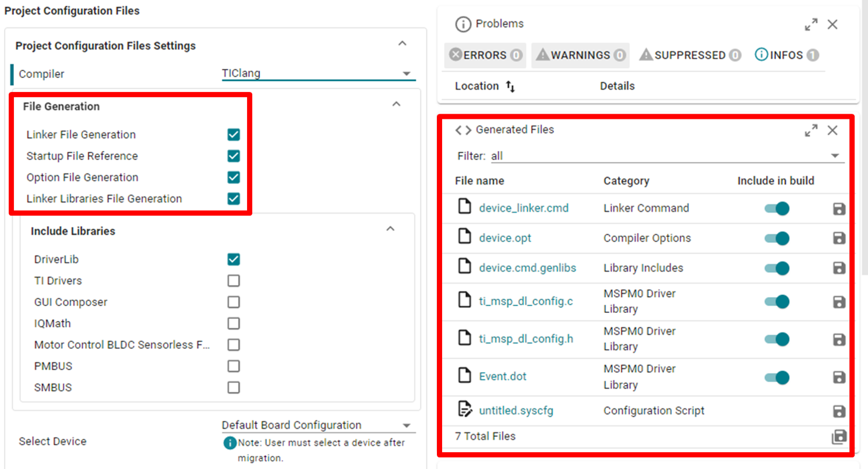Screen dimensions: 868x469
Task: Open the ti_msp_dl_config.h file link
Action: point(525,338)
